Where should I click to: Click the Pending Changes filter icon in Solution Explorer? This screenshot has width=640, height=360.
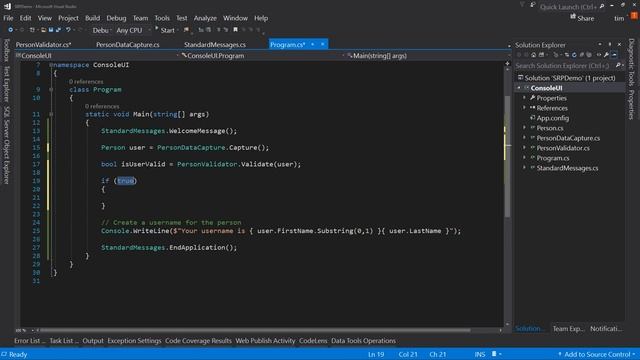(x=556, y=55)
